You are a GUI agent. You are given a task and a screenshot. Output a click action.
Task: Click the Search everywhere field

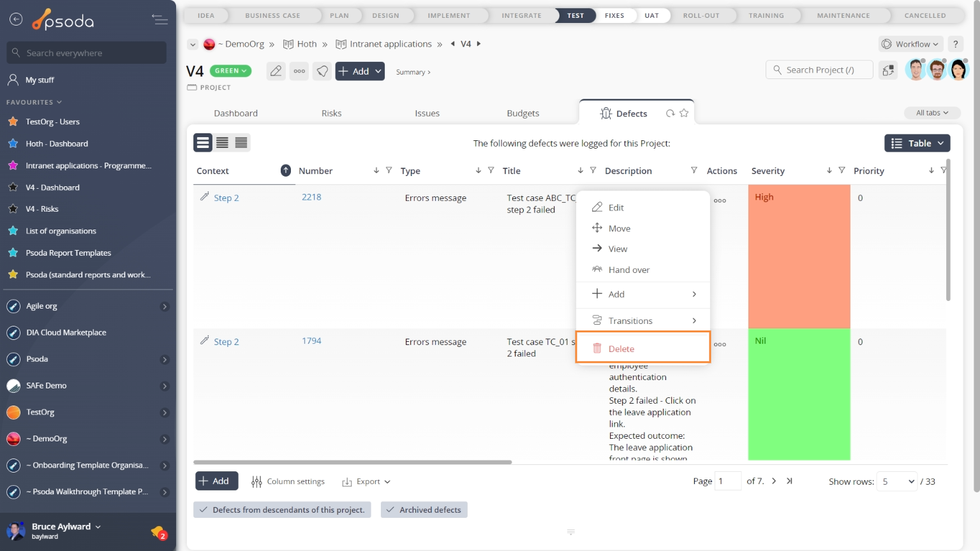click(x=87, y=53)
